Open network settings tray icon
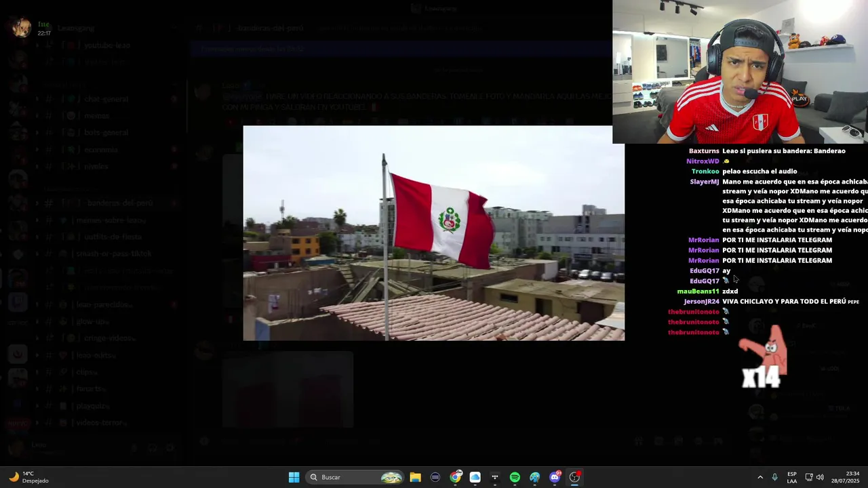Screen dimensions: 868x488 point(809,477)
